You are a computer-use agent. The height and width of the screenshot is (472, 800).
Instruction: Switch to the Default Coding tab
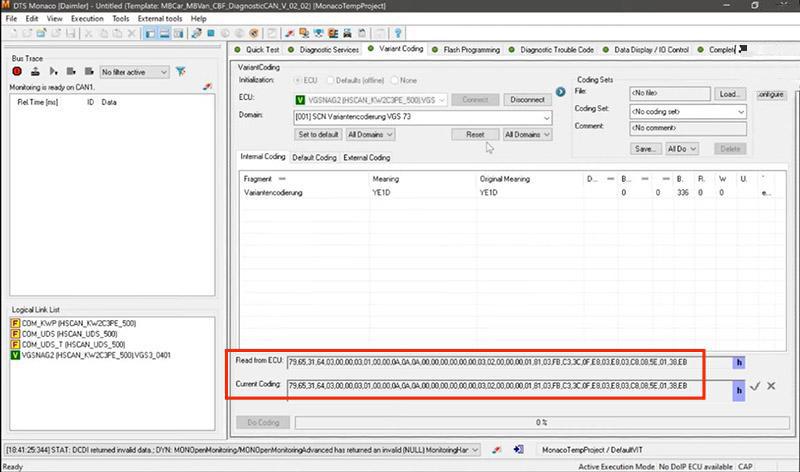click(x=314, y=158)
